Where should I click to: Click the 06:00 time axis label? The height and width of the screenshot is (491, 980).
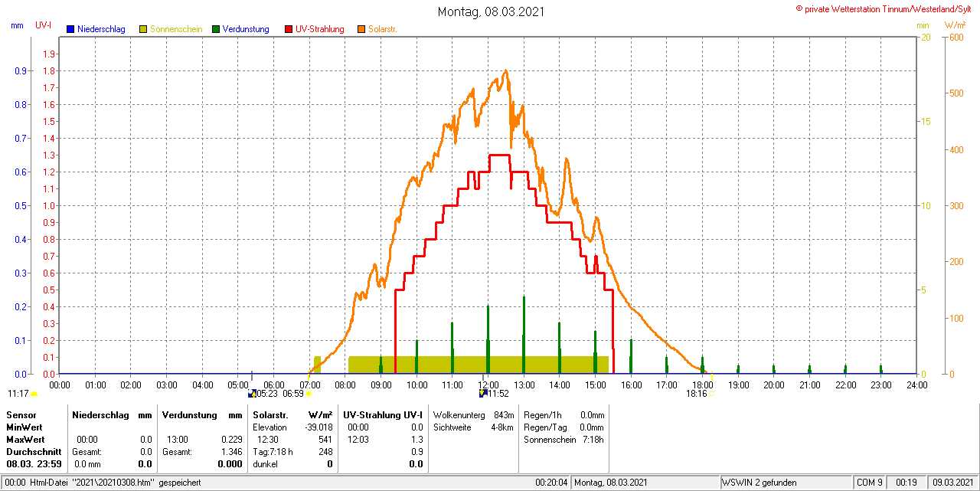tap(274, 385)
